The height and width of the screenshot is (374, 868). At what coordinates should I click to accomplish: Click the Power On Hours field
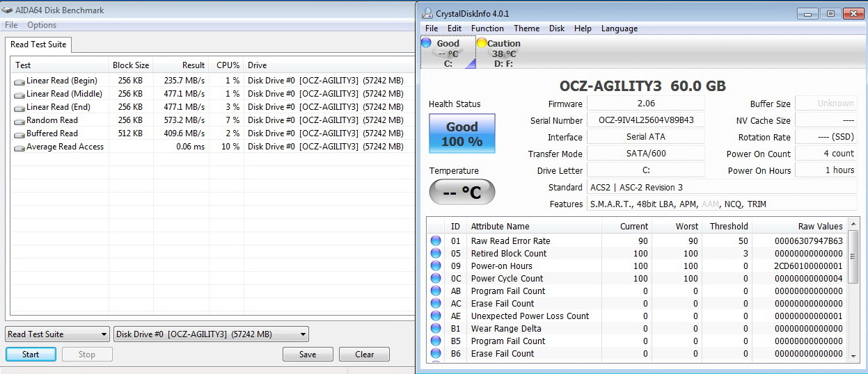tap(826, 170)
